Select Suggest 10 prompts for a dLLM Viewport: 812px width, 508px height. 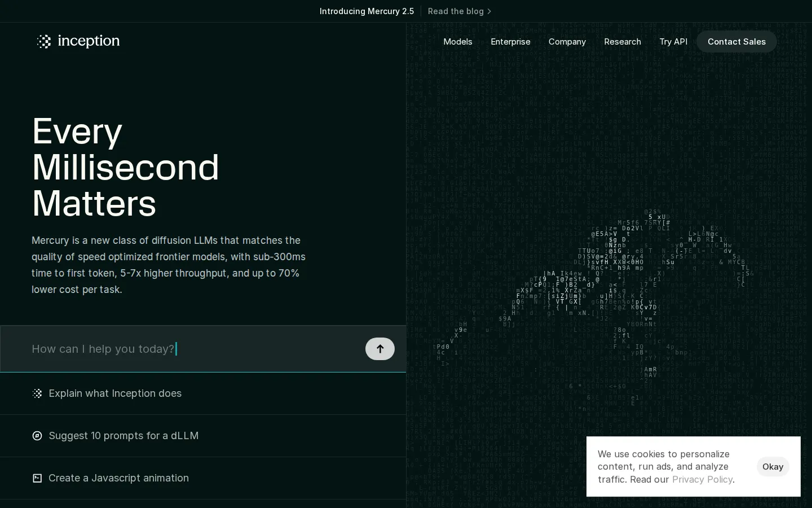203,436
